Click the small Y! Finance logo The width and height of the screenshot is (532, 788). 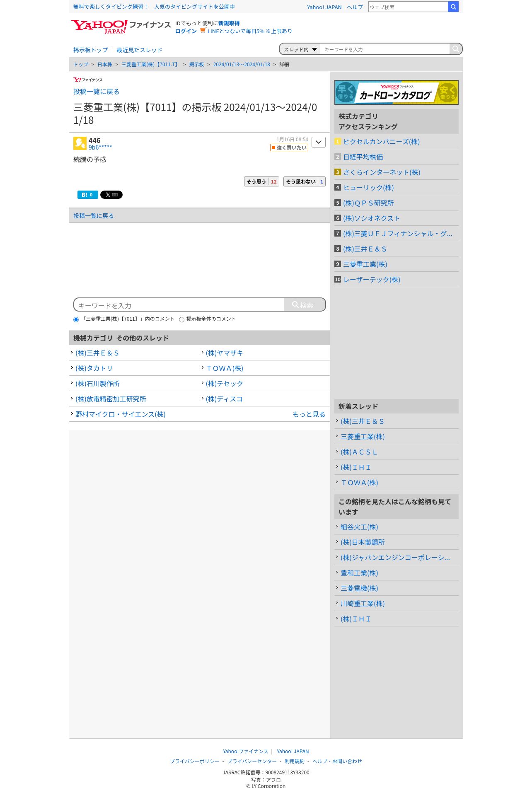[88, 80]
